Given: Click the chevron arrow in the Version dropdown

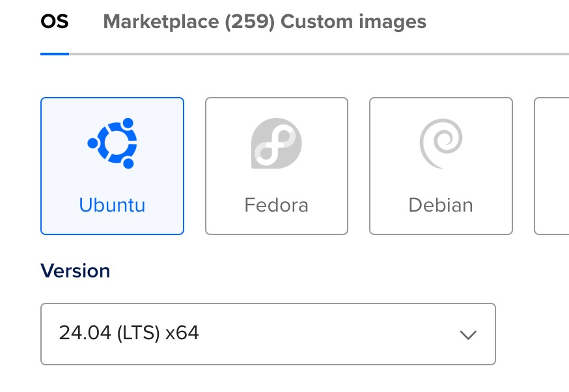Looking at the screenshot, I should [468, 335].
